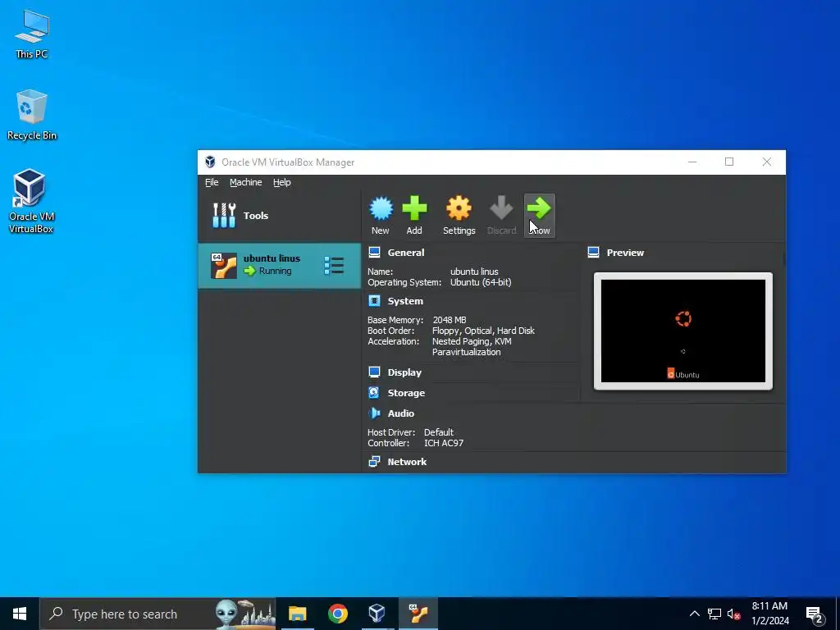Click the Storage section disk icon
840x630 pixels.
coord(374,393)
